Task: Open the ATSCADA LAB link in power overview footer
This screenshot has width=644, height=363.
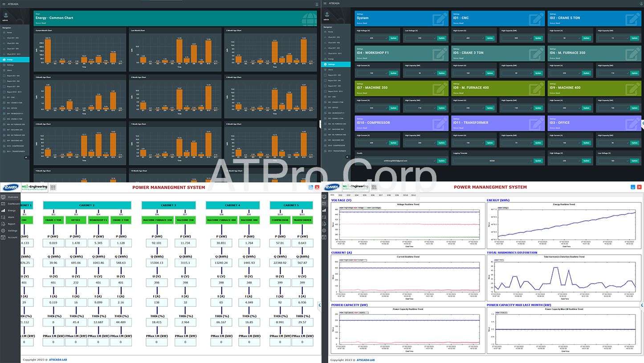Action: pyautogui.click(x=59, y=360)
